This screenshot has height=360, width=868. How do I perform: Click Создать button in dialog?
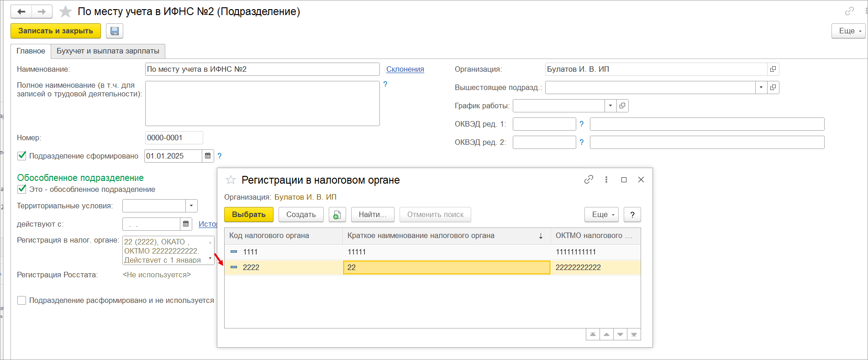pyautogui.click(x=301, y=215)
